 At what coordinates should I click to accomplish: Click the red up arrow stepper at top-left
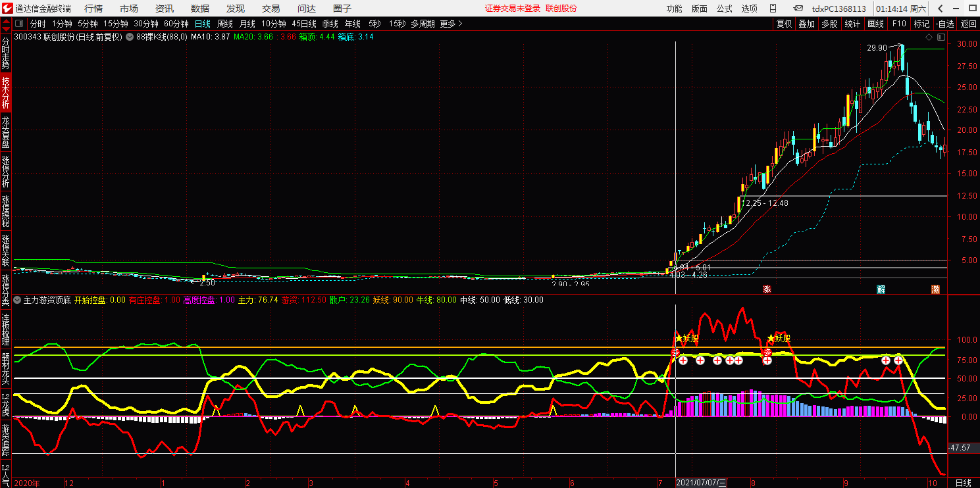5,22
